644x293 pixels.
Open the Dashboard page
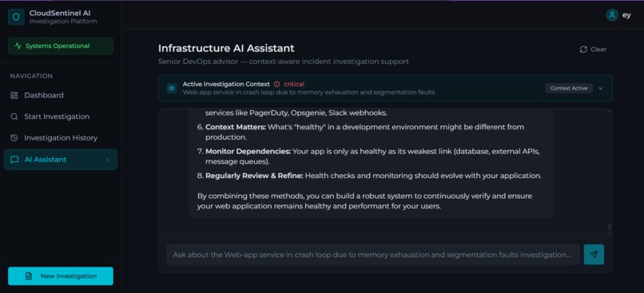[x=61, y=95]
